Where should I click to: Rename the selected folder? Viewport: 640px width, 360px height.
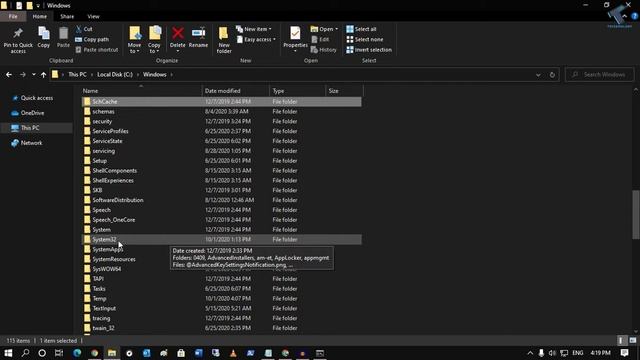click(x=198, y=38)
